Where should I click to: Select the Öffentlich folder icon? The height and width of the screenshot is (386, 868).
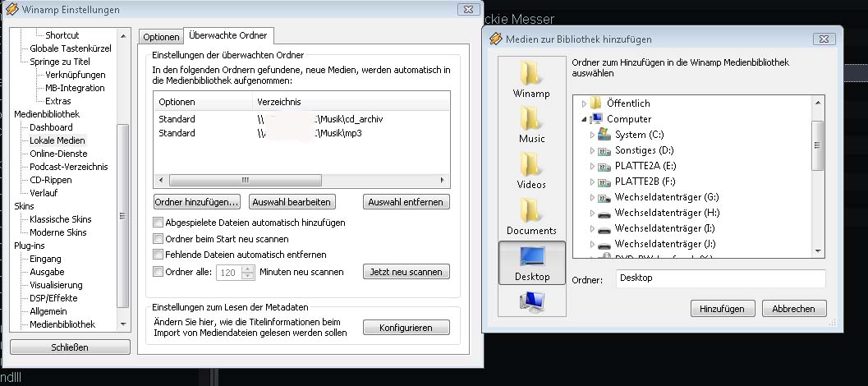596,103
